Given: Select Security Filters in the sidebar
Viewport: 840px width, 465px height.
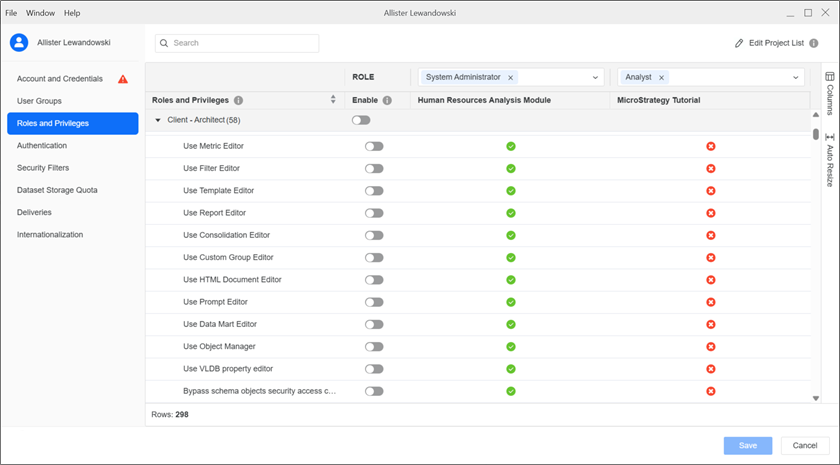Looking at the screenshot, I should pos(43,168).
